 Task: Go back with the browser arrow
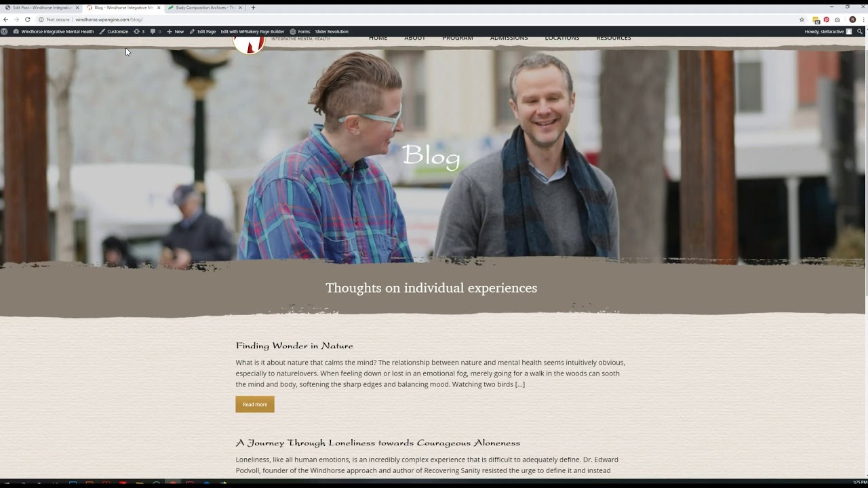point(6,20)
